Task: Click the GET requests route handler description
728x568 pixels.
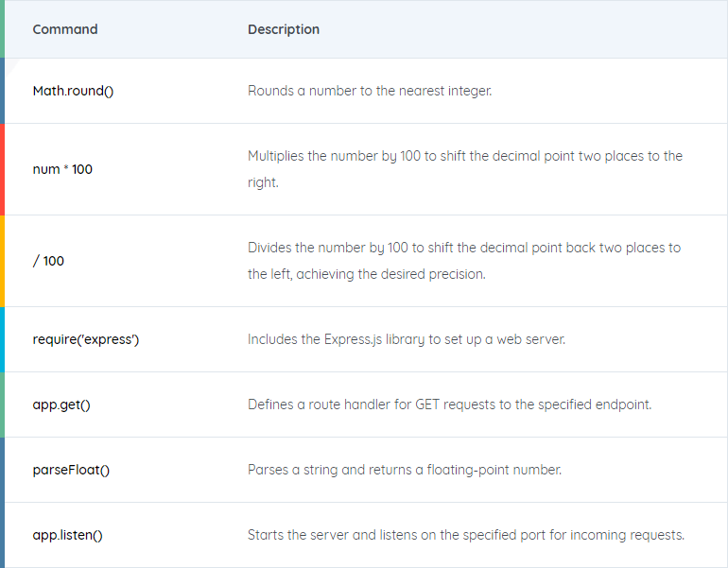Action: coord(449,404)
